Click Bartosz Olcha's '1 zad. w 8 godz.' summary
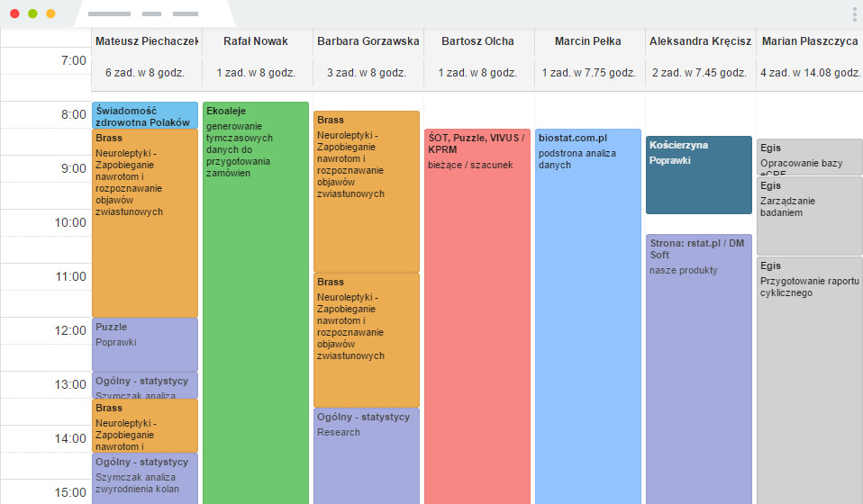This screenshot has width=863, height=504. point(477,73)
